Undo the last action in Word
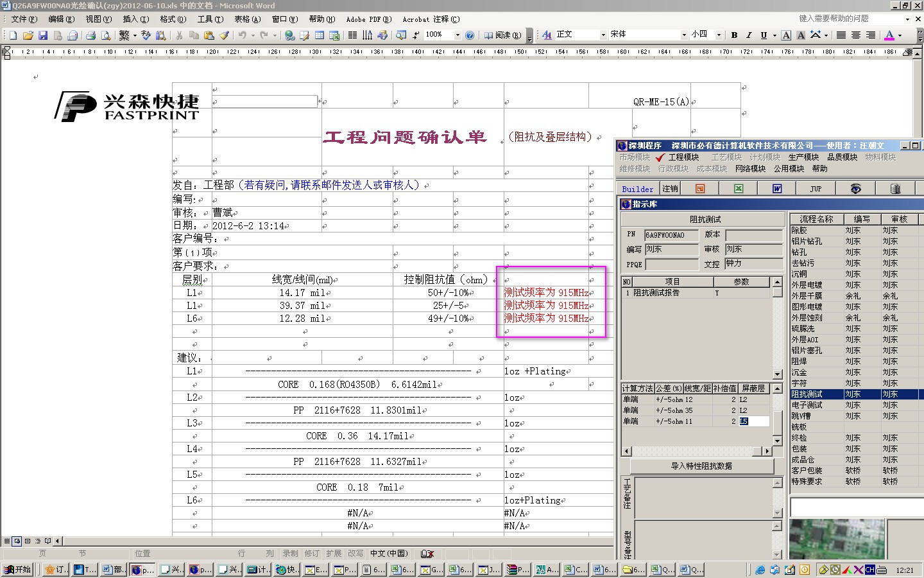Image resolution: width=924 pixels, height=578 pixels. [242, 35]
